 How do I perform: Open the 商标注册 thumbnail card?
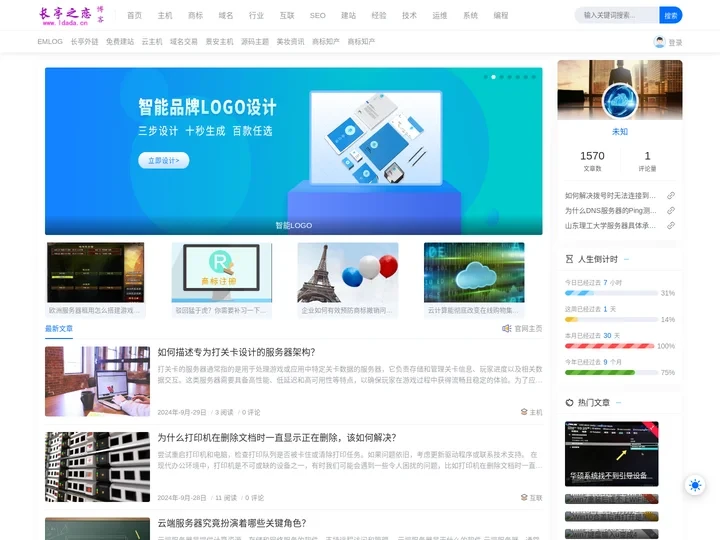222,279
